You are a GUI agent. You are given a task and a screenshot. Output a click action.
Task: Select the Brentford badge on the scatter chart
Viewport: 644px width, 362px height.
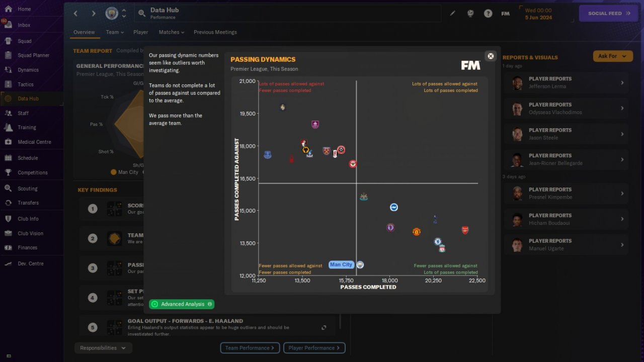point(353,164)
